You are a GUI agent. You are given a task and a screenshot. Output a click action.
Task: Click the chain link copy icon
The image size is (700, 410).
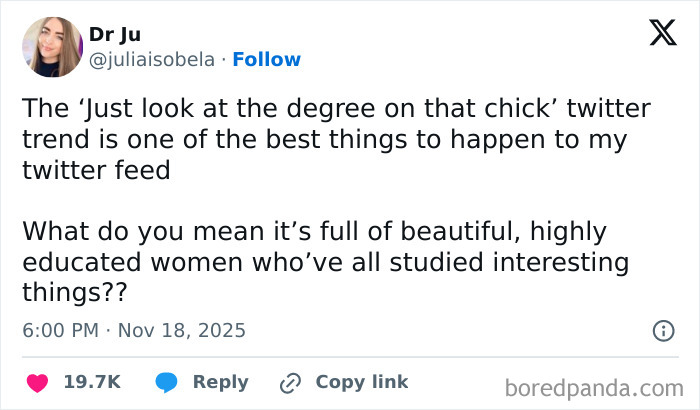[291, 382]
